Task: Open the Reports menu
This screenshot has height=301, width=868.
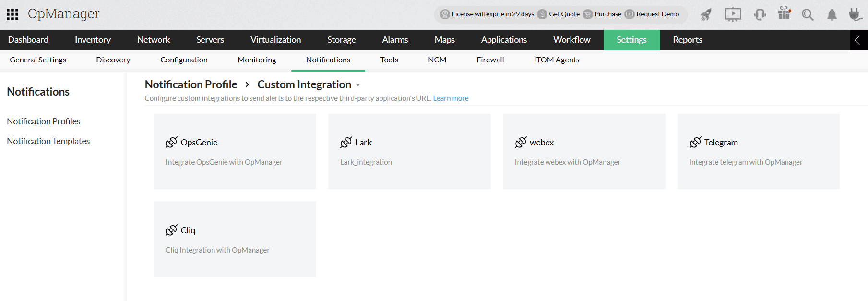Action: pos(688,40)
